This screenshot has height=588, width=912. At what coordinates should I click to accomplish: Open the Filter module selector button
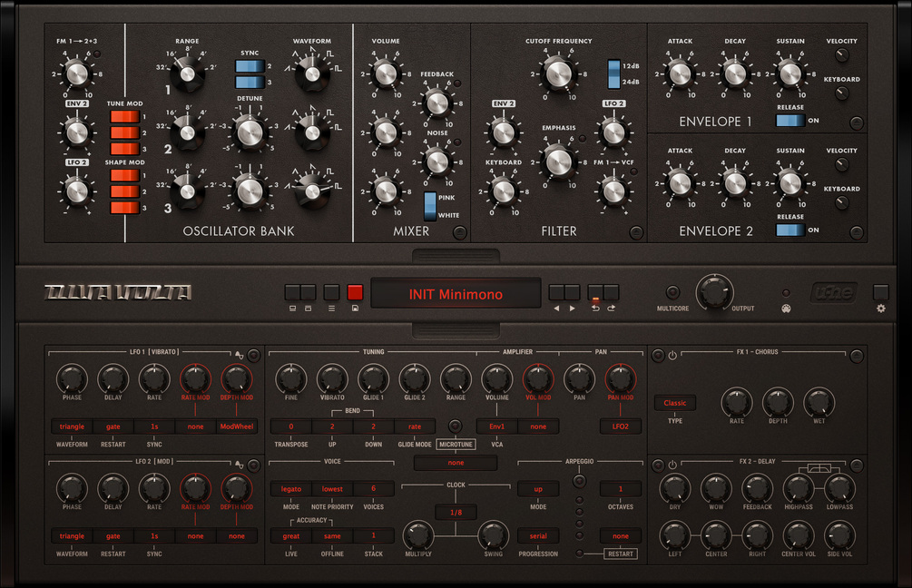tap(636, 232)
